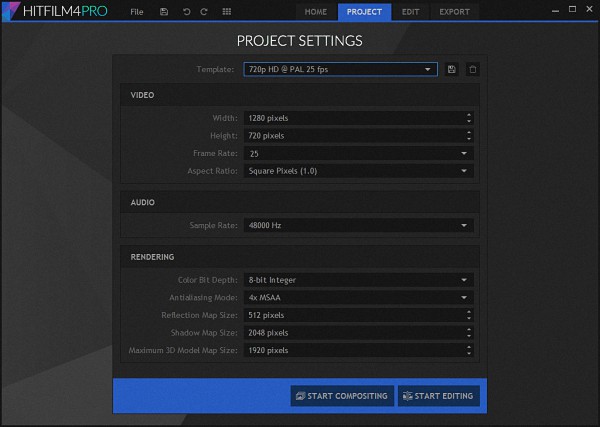The height and width of the screenshot is (427, 600).
Task: Click the Sample Rate label
Action: [x=214, y=225]
